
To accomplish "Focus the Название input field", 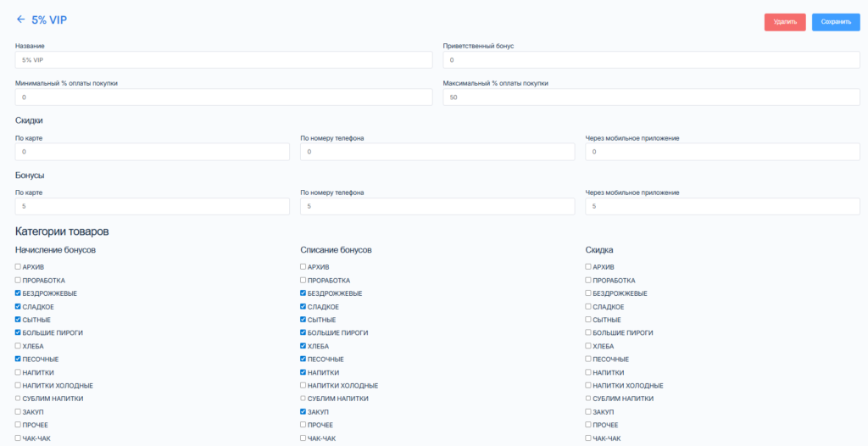I will click(224, 60).
